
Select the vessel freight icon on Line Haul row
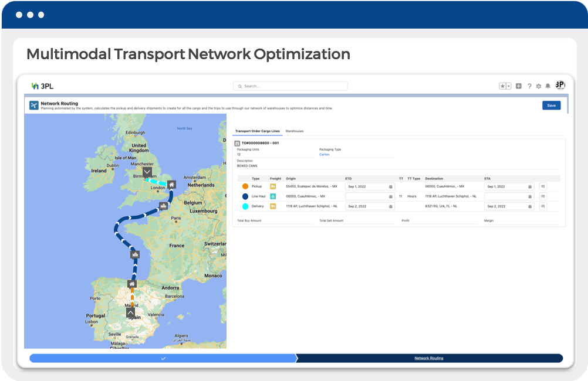pos(272,196)
